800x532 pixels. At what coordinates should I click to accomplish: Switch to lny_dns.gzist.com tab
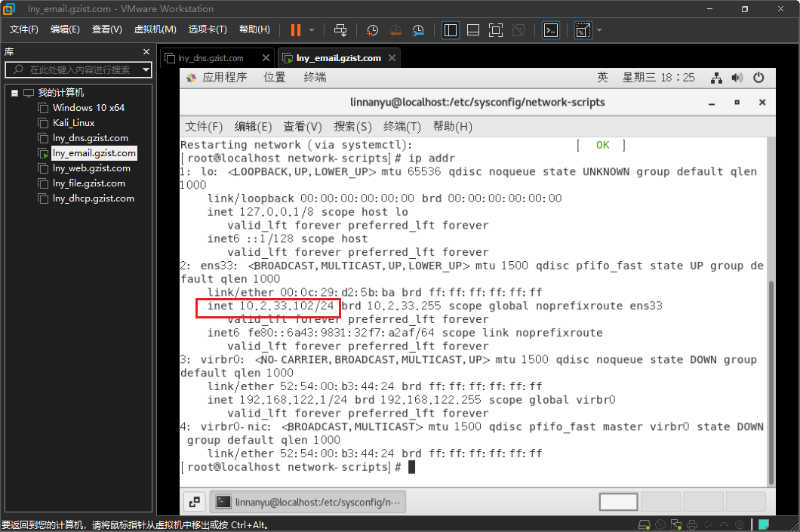pyautogui.click(x=211, y=58)
